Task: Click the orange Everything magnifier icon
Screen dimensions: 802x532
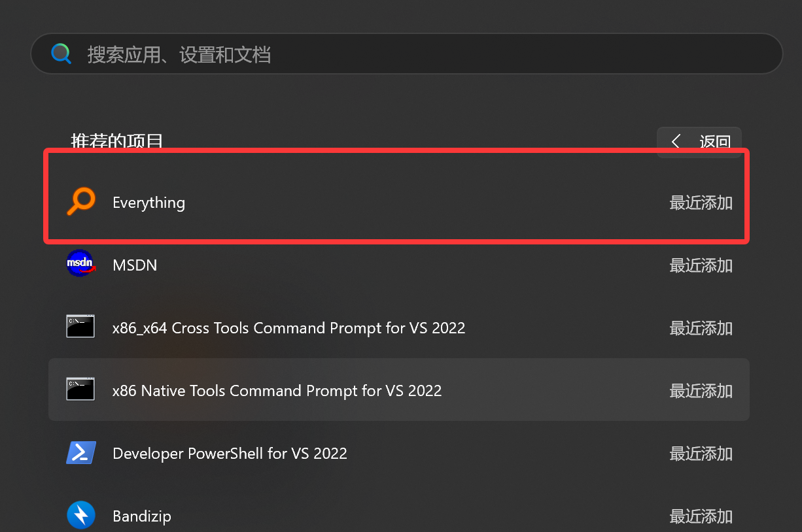Action: 80,202
